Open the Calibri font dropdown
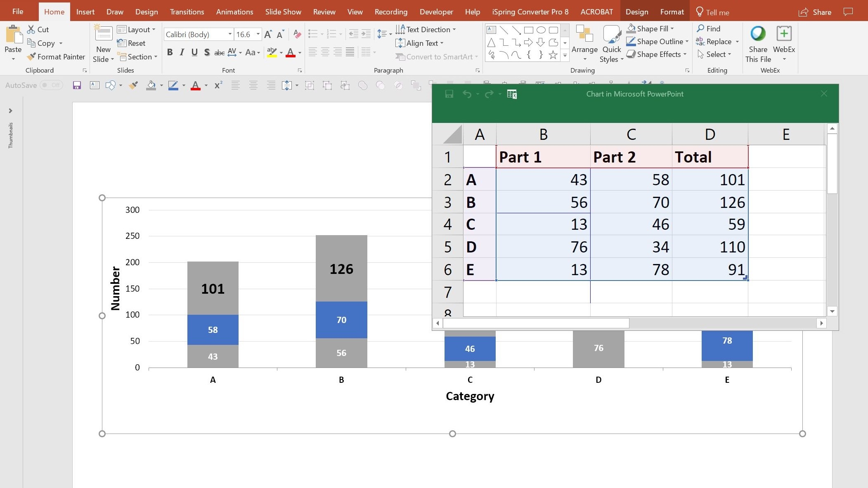The width and height of the screenshot is (868, 488). tap(230, 34)
